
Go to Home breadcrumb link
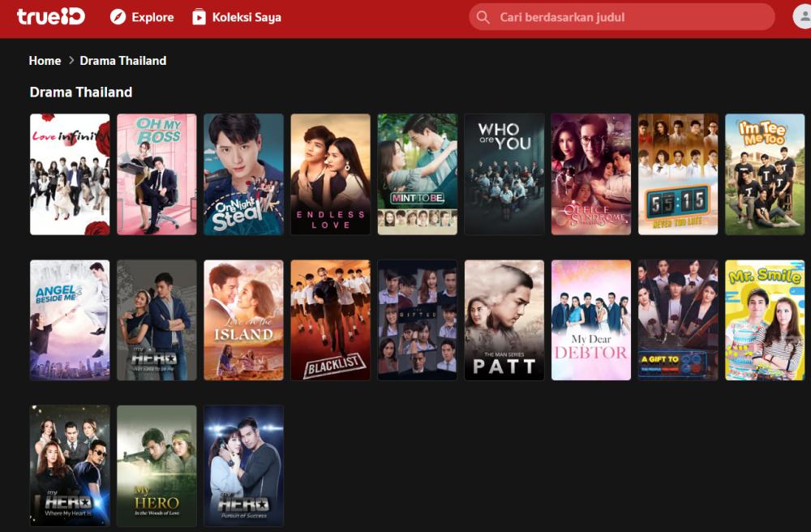click(45, 61)
